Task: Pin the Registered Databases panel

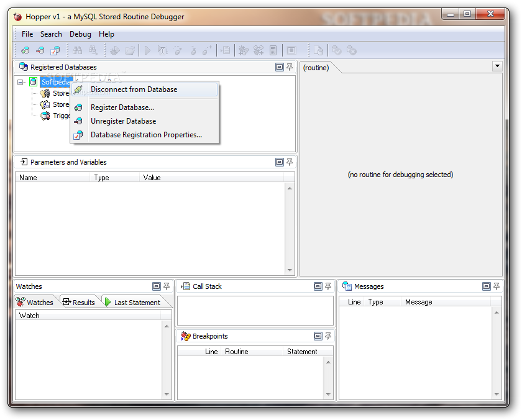Action: coord(290,67)
